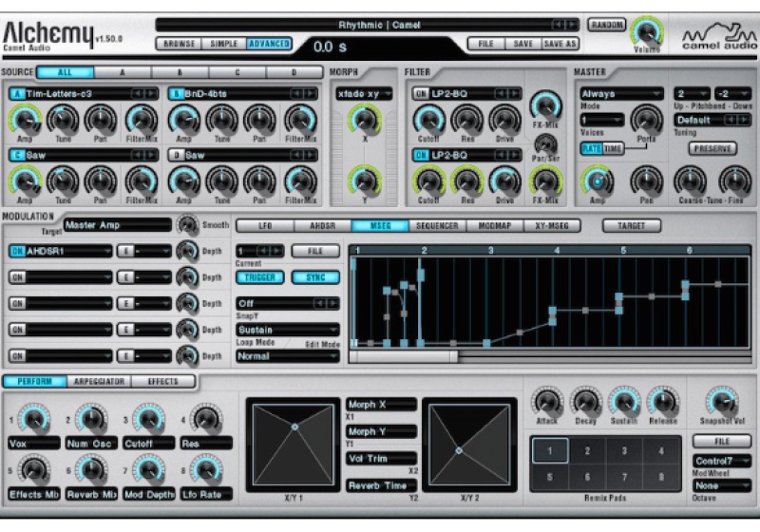Click the Attack knob in perform section
This screenshot has height=532, width=760.
pos(547,401)
